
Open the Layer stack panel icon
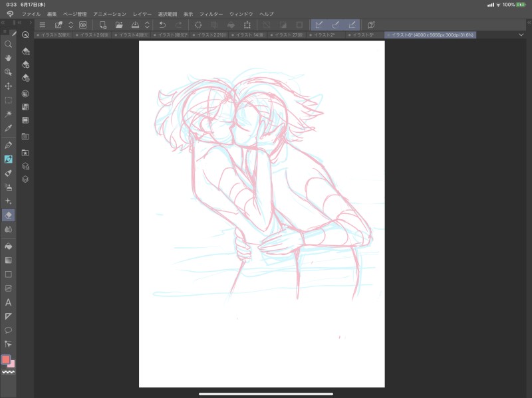tap(25, 179)
